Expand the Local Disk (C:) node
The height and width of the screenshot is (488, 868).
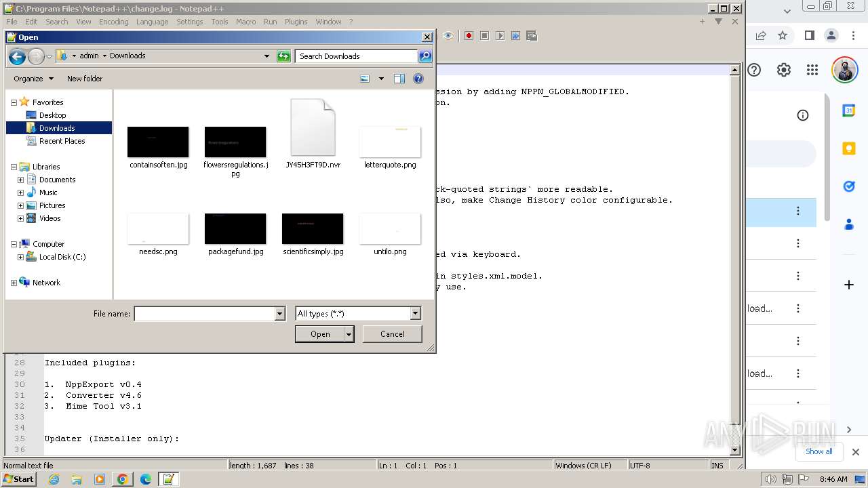point(20,257)
